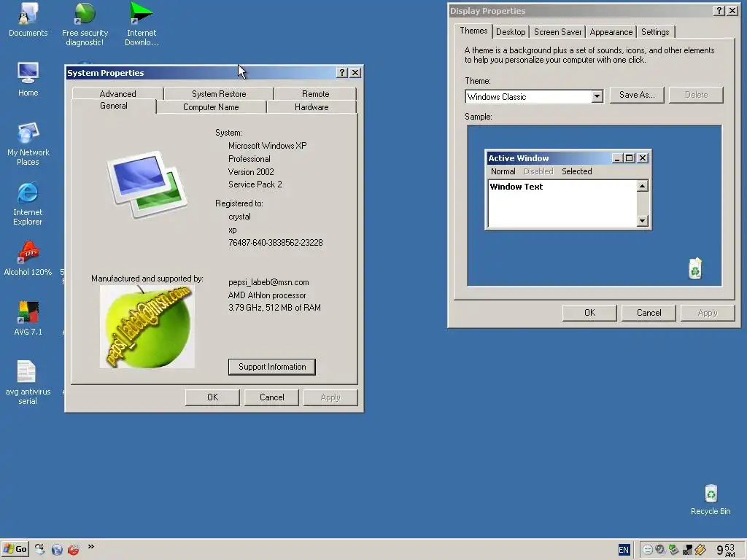Select the General tab in System Properties

pos(113,106)
